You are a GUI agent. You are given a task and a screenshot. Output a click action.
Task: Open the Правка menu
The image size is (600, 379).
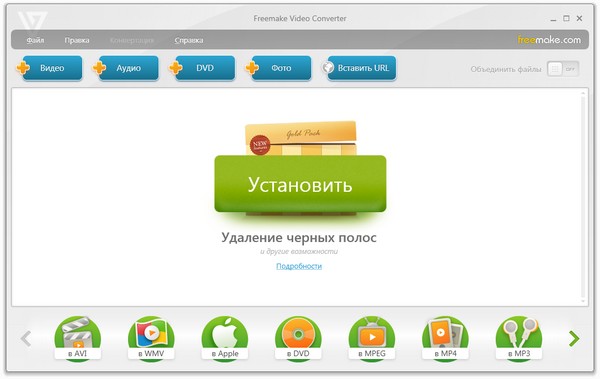tap(77, 40)
